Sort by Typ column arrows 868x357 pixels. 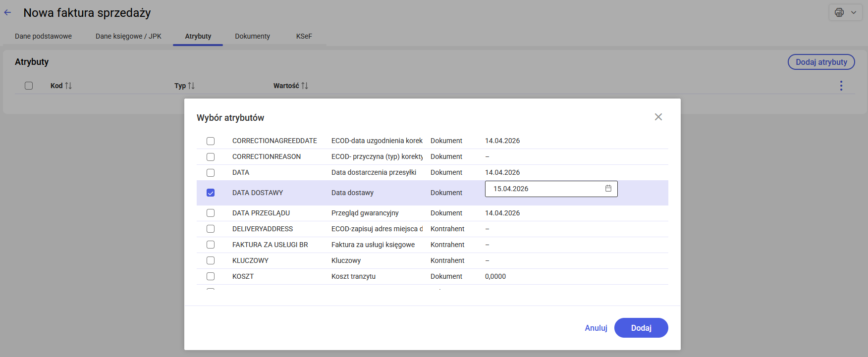click(x=191, y=86)
